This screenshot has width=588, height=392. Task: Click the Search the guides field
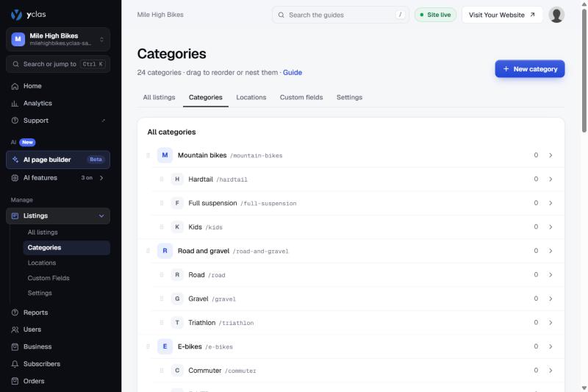click(x=340, y=15)
